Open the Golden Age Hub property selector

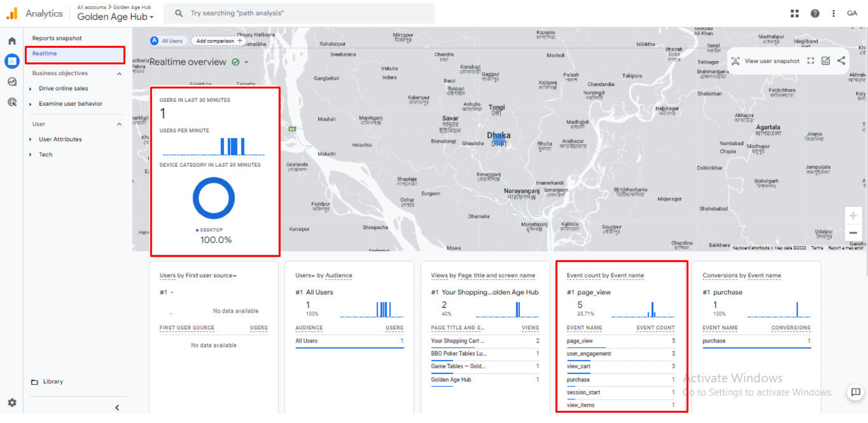pyautogui.click(x=115, y=17)
